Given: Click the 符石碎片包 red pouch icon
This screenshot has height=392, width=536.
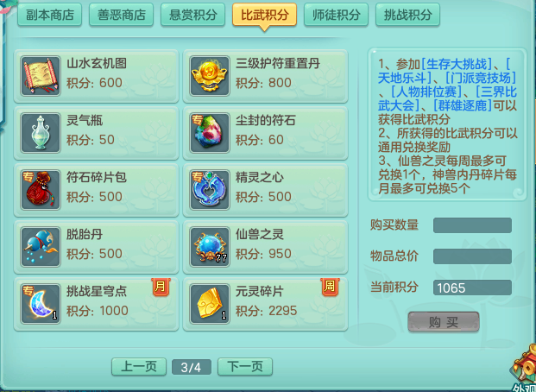Looking at the screenshot, I should tap(41, 190).
